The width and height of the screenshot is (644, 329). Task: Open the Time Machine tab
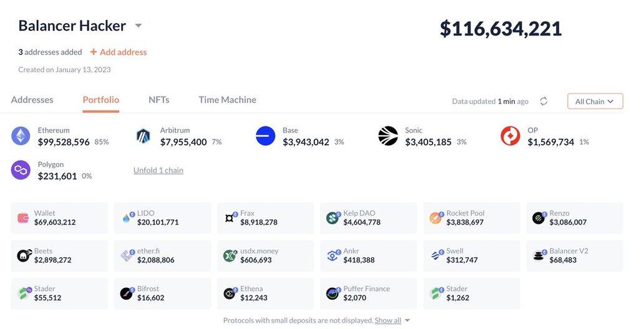pyautogui.click(x=227, y=100)
